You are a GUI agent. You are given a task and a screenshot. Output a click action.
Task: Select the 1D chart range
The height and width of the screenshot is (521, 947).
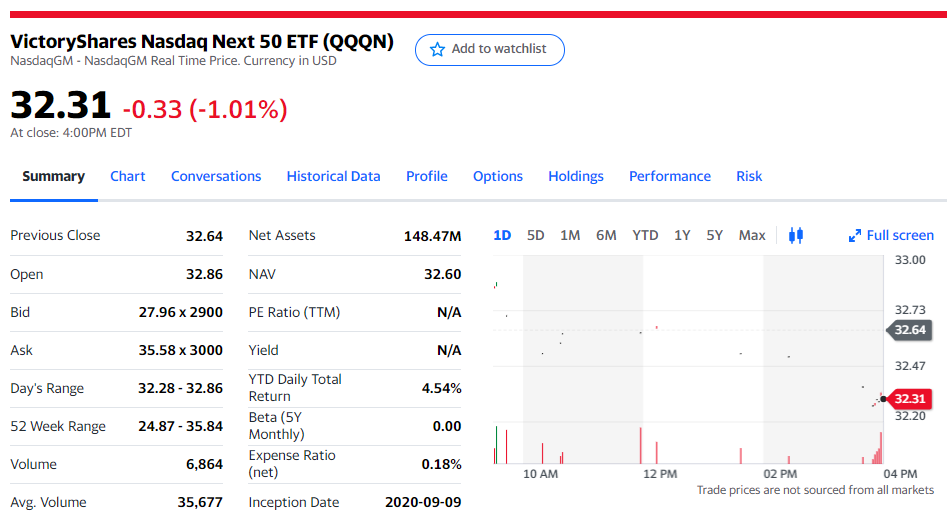coord(502,235)
